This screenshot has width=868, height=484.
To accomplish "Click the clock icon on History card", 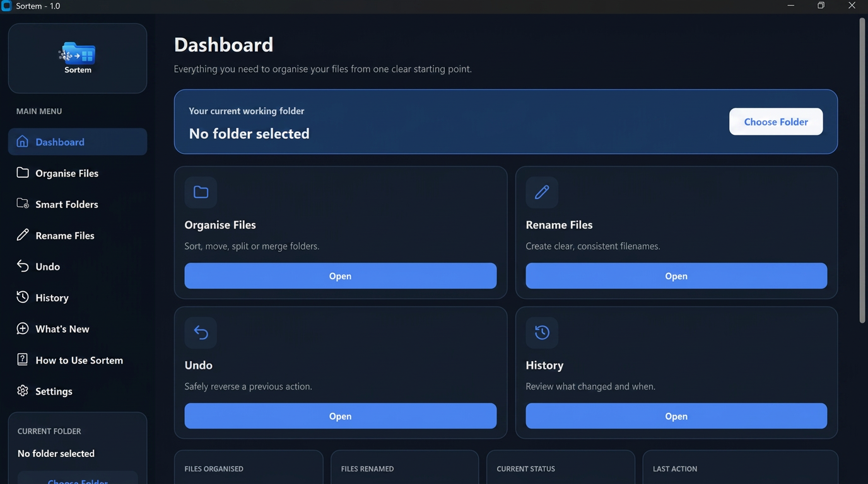I will point(542,333).
